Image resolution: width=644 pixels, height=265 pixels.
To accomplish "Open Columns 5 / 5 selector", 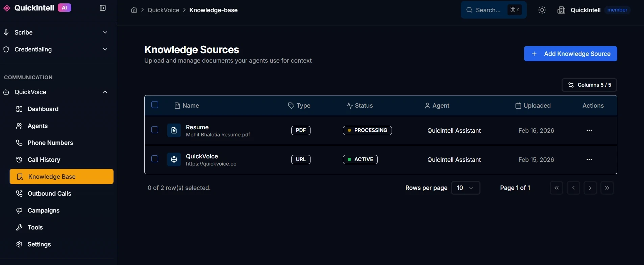I will tap(589, 85).
